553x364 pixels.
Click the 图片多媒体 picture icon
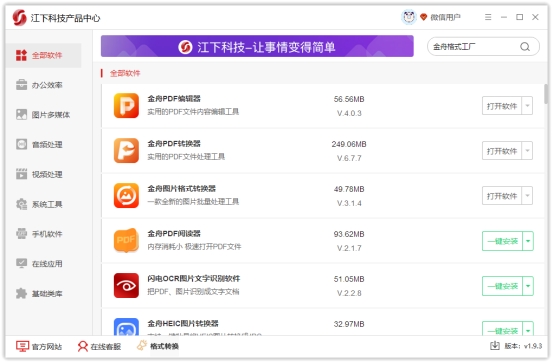tap(21, 115)
